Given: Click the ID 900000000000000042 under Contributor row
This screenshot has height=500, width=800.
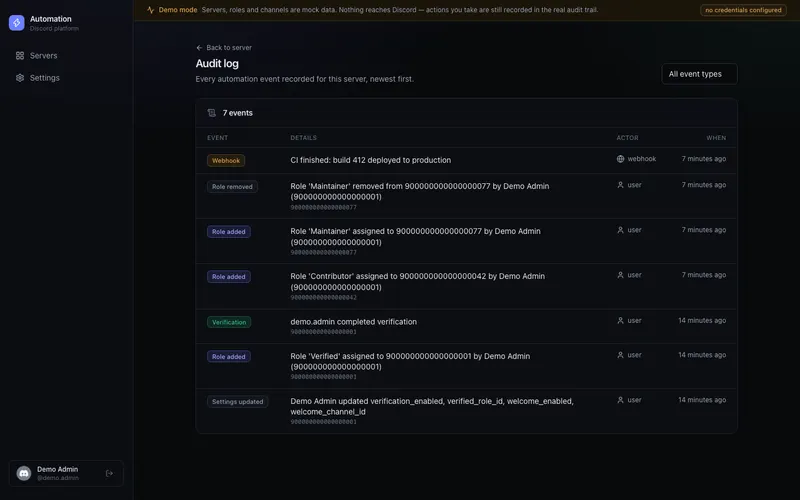Looking at the screenshot, I should tap(323, 297).
